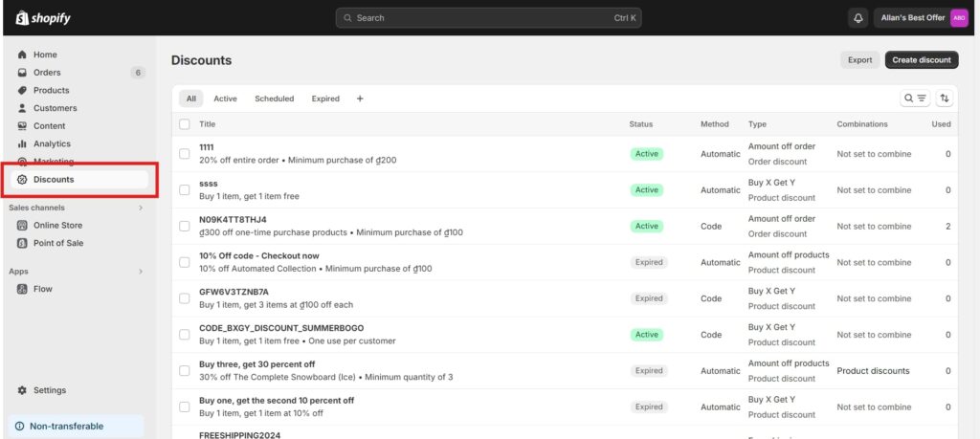
Task: Toggle the select-all checkbox in table header
Action: tap(185, 124)
